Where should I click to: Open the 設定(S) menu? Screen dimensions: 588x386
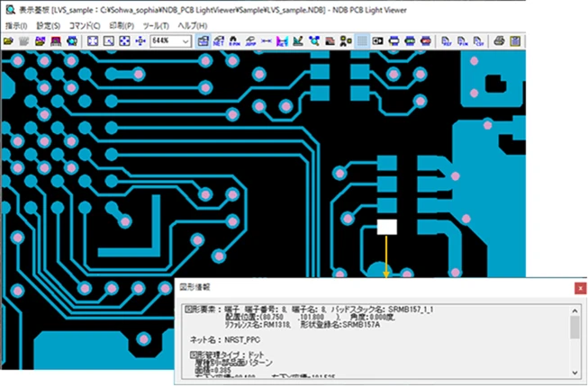pos(48,26)
